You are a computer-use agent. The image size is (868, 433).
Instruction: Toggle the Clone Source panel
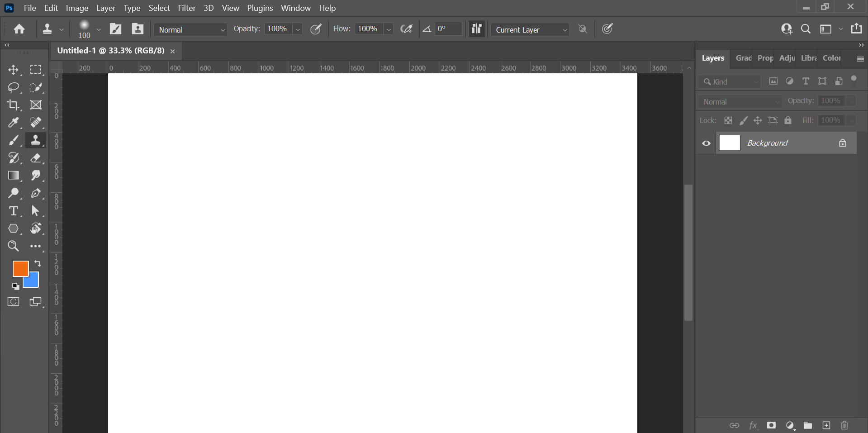(137, 29)
